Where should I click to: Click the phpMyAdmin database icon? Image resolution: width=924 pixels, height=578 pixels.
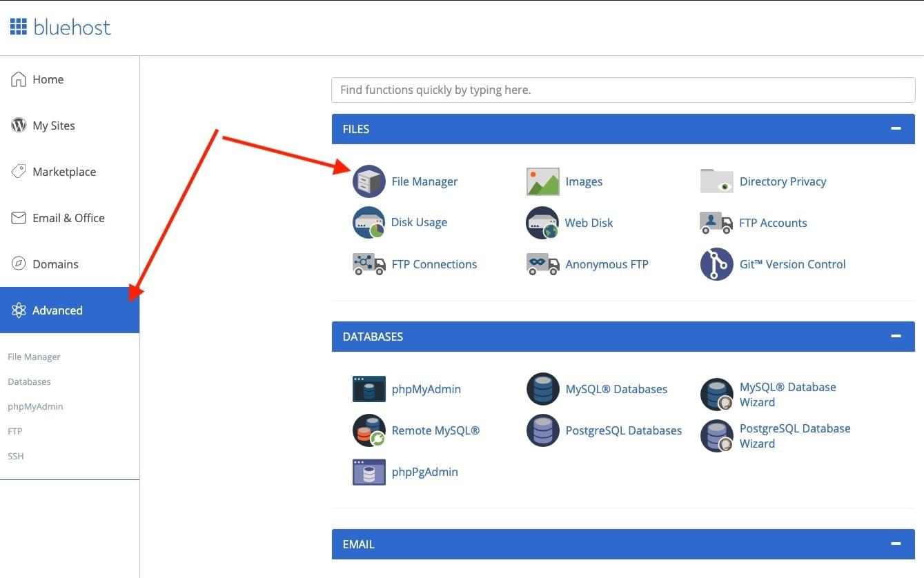coord(368,389)
